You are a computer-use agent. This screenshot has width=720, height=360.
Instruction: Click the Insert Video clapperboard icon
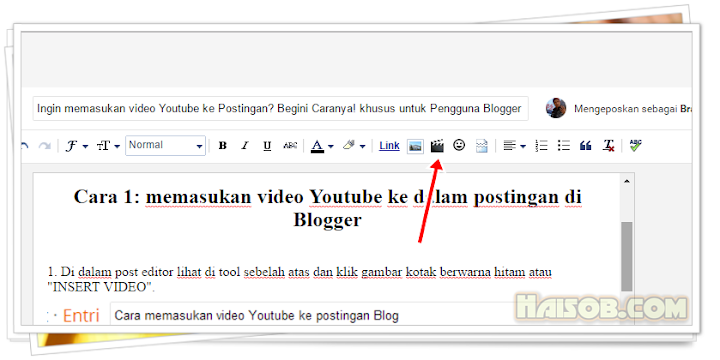437,146
